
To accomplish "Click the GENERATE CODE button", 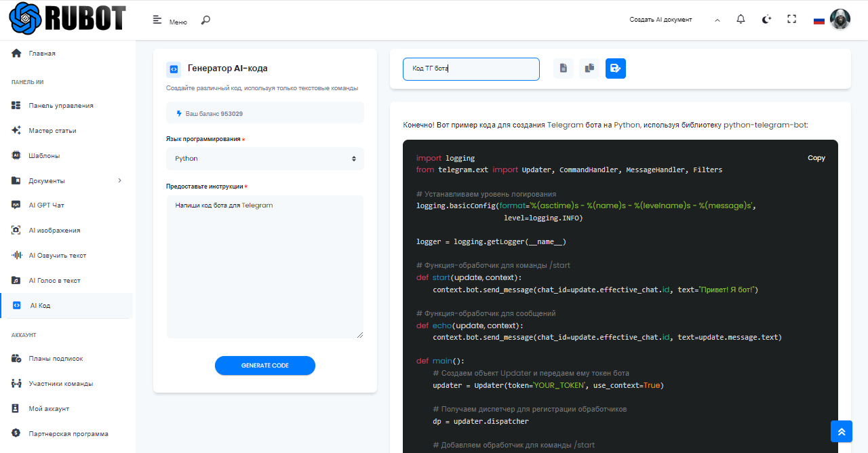I will pos(265,366).
